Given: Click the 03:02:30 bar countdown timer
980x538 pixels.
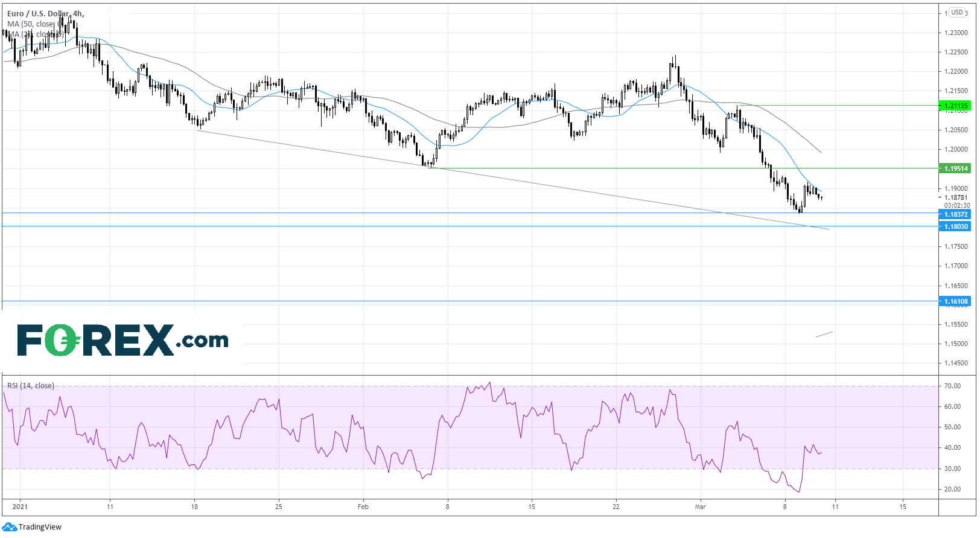Looking at the screenshot, I should (957, 205).
